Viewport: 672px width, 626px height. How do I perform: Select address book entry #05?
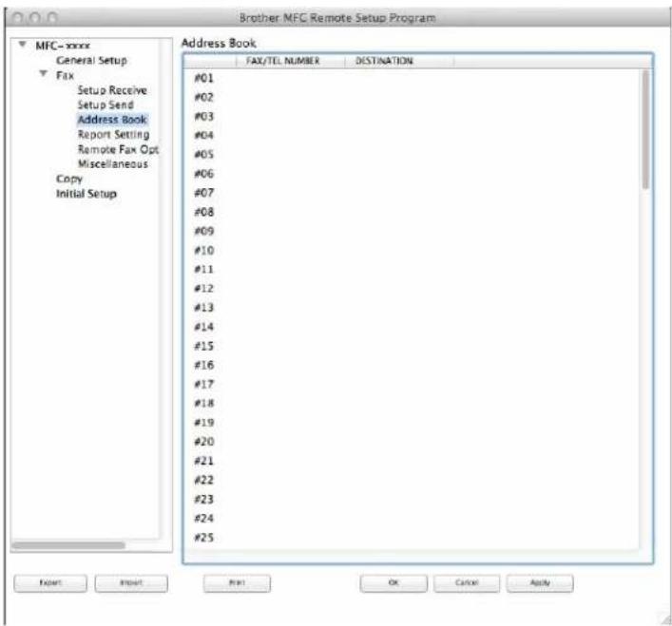[x=411, y=155]
